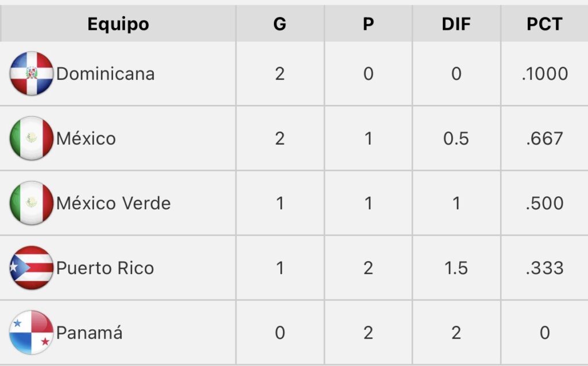Select the México Verde team name
The image size is (588, 366).
114,203
